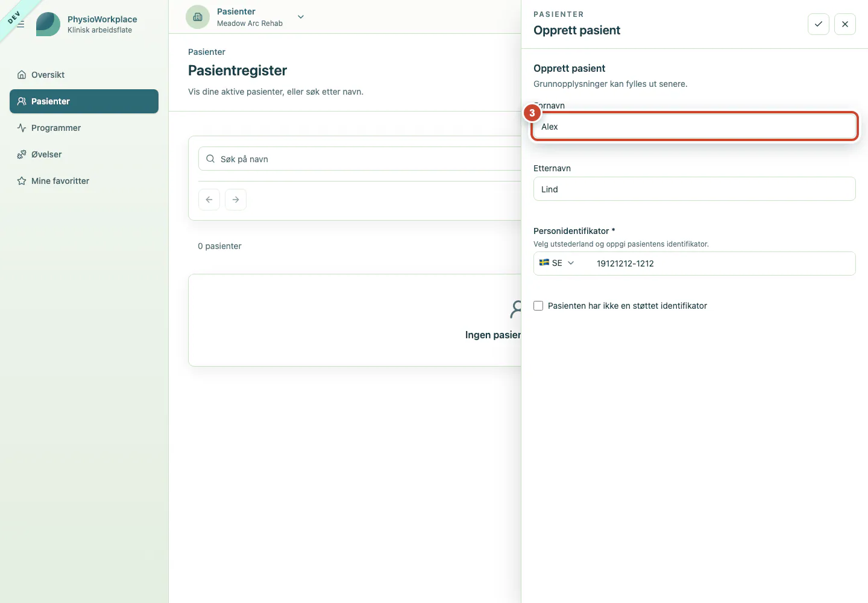The image size is (868, 603).
Task: Go to next page arrow
Action: (x=236, y=200)
